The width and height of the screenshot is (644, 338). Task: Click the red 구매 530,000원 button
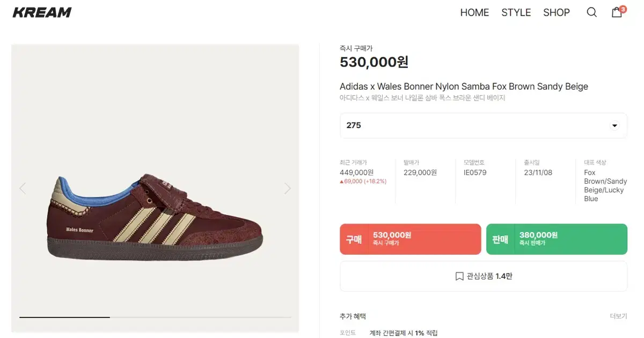tap(411, 239)
